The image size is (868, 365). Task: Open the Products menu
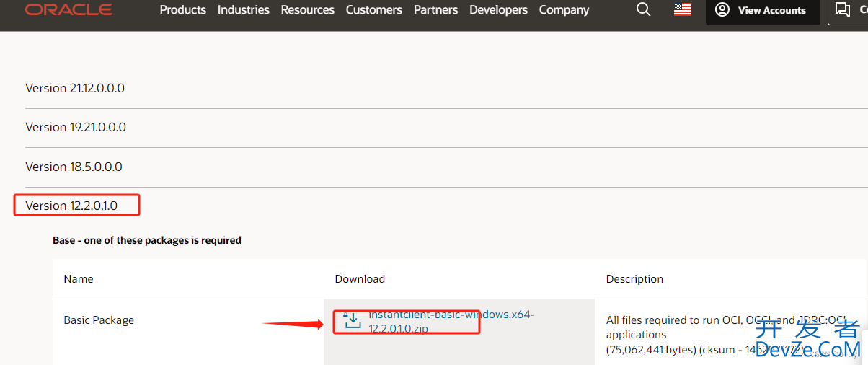[183, 10]
